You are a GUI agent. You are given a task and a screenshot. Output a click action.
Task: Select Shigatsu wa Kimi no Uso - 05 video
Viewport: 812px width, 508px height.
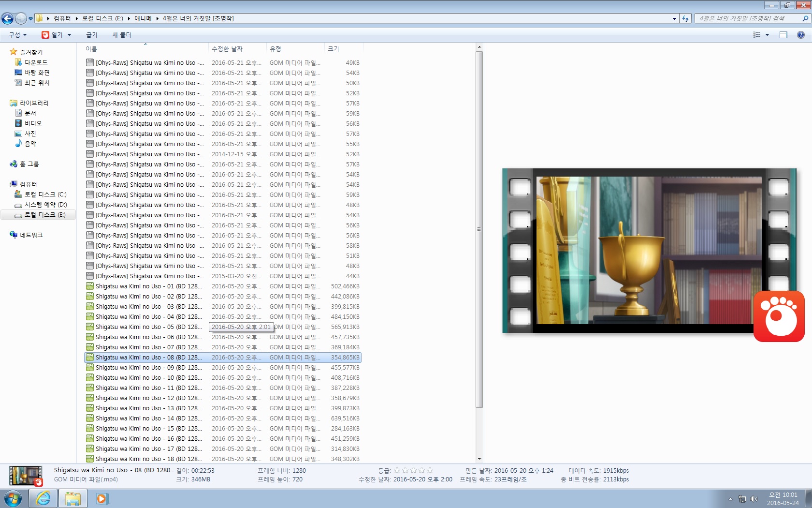[222, 327]
